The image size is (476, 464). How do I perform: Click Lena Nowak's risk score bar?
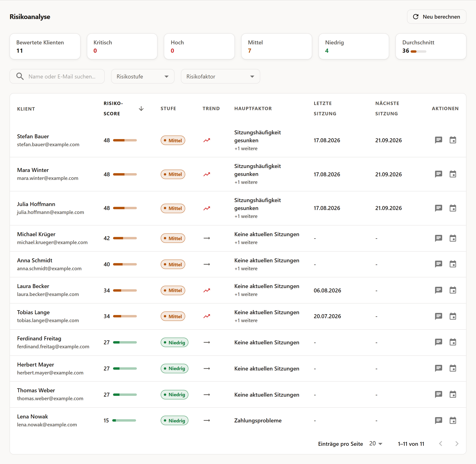(x=124, y=420)
